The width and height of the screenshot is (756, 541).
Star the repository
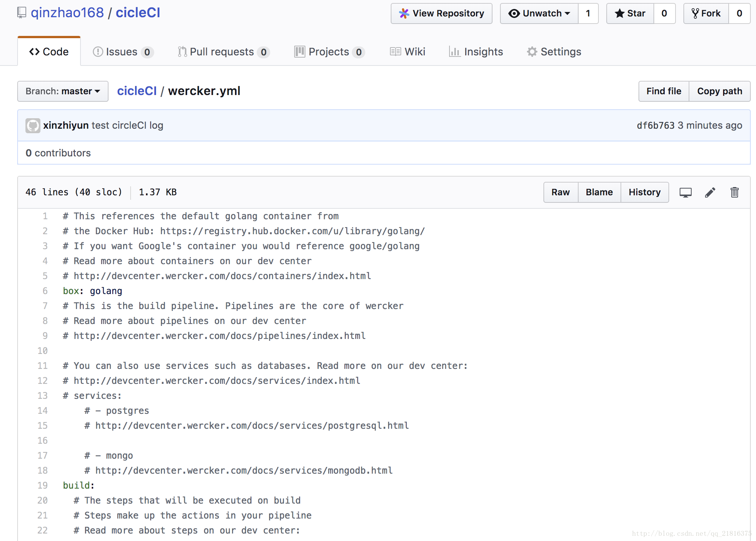point(630,13)
